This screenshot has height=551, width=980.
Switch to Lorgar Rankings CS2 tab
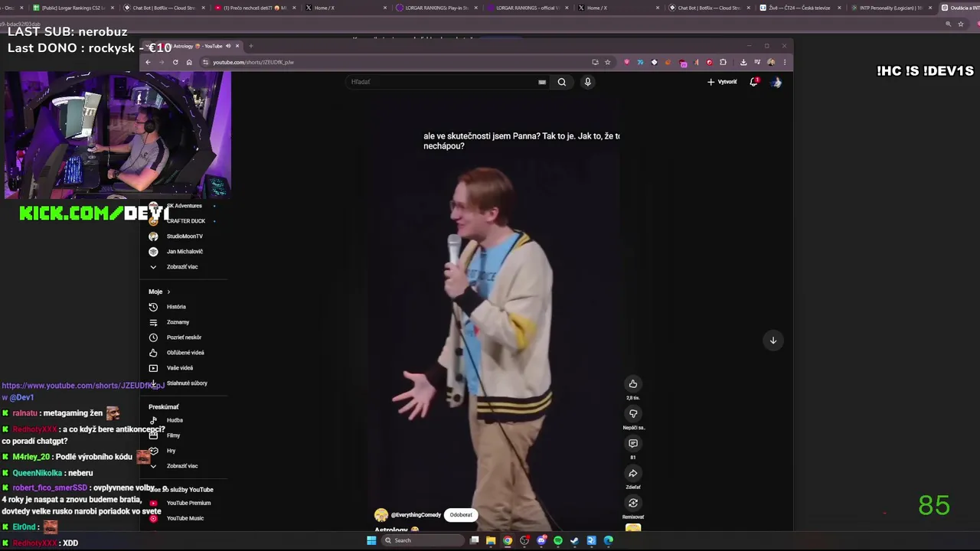click(x=73, y=8)
